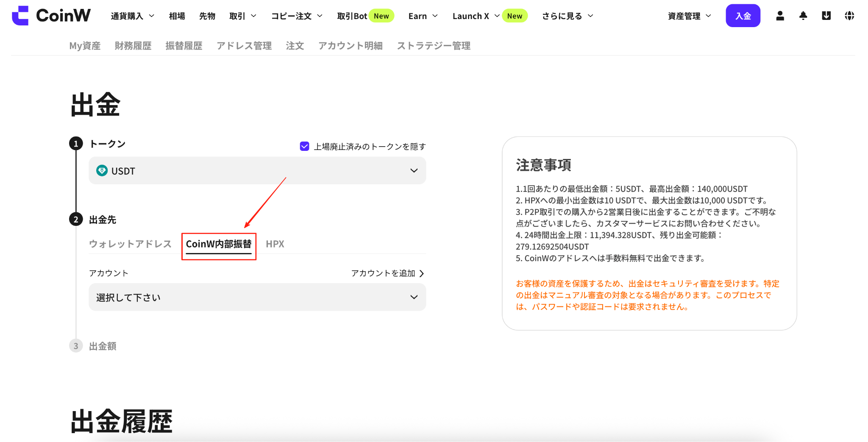Open 先物 in the top navigation
Viewport: 868px width, 442px height.
tap(207, 16)
